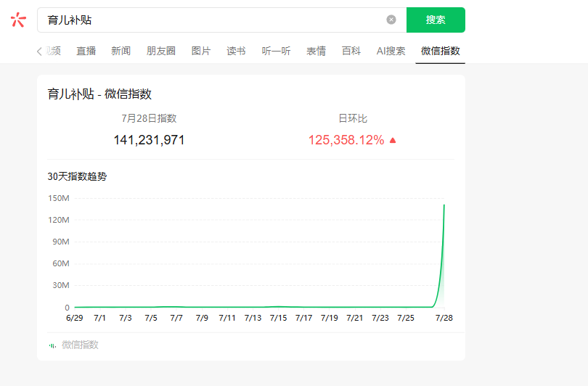
Task: Open the 表情 tab
Action: point(316,51)
